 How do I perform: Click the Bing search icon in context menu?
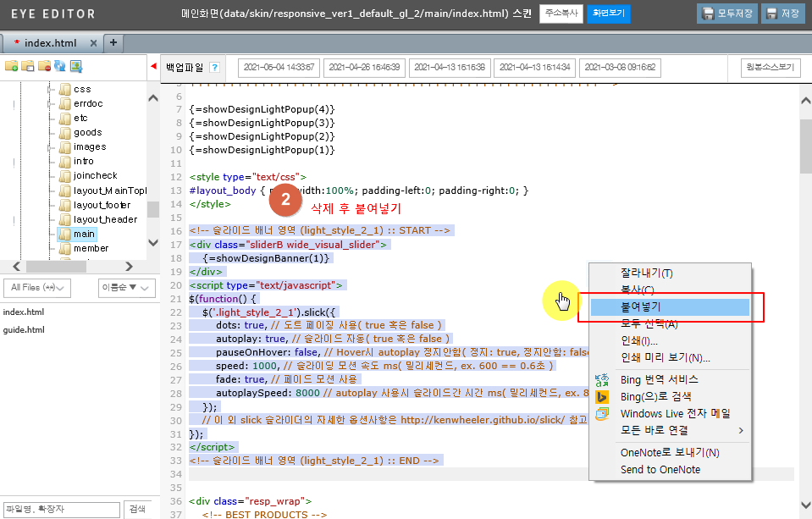point(602,397)
